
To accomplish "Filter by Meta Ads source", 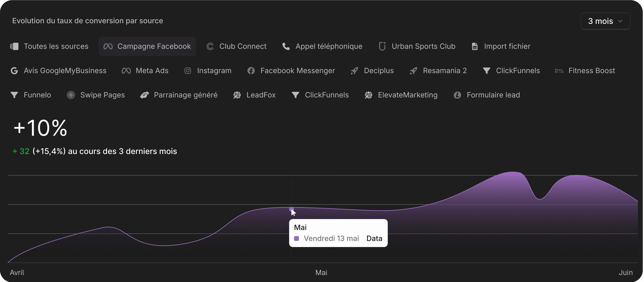I will [x=145, y=71].
